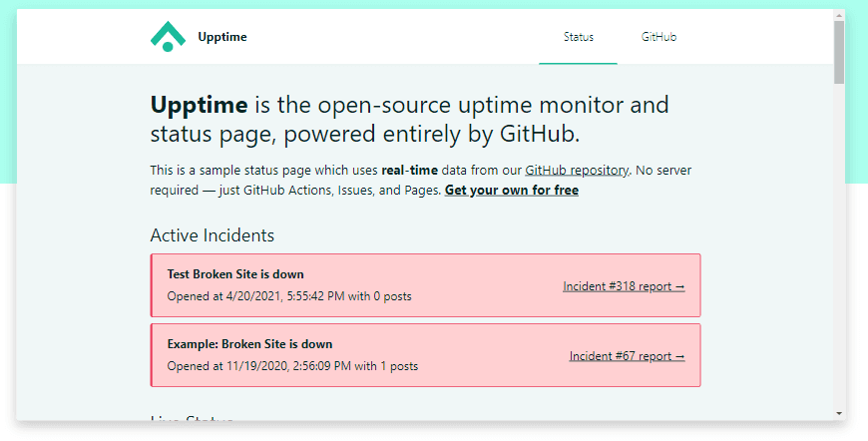Click the Active Incidents heading
The height and width of the screenshot is (441, 868).
point(212,235)
